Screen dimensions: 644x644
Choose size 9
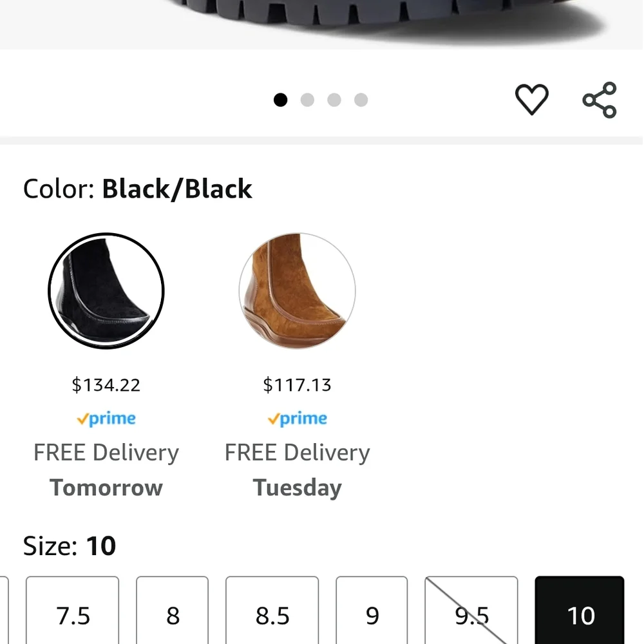point(372,615)
